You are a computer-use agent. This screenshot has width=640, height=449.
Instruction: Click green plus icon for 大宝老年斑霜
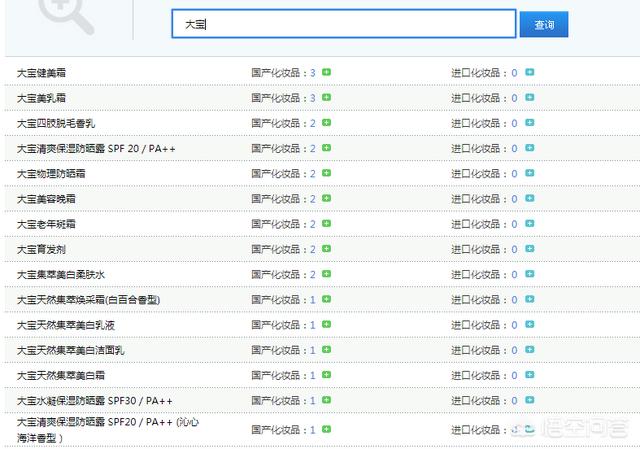click(x=326, y=224)
